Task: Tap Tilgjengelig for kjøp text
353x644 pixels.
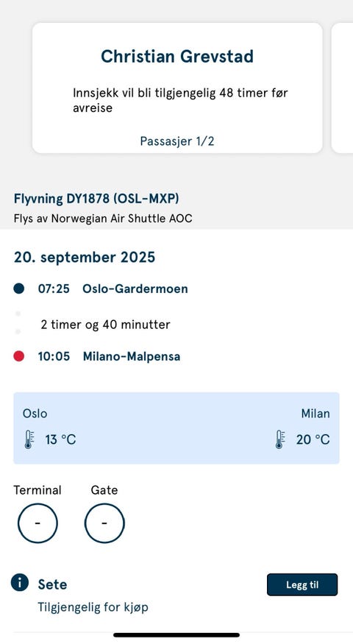Action: (93, 607)
